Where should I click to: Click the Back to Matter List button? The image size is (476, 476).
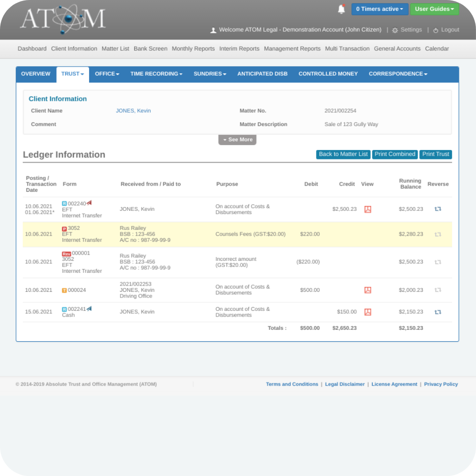coord(343,154)
